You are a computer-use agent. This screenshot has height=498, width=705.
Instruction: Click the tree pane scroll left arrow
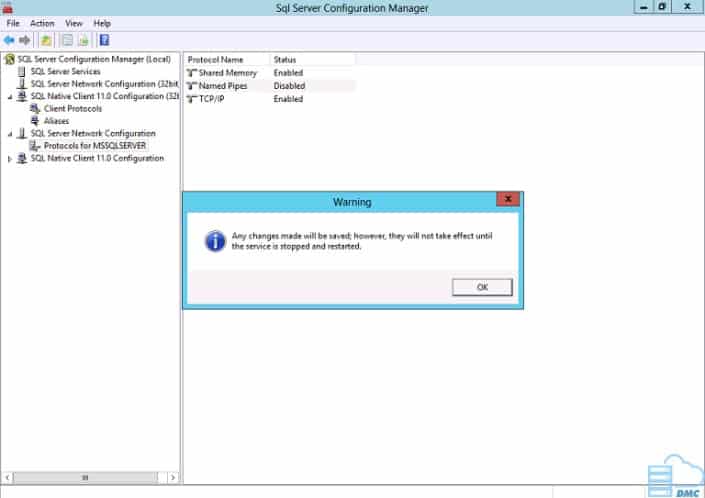7,477
